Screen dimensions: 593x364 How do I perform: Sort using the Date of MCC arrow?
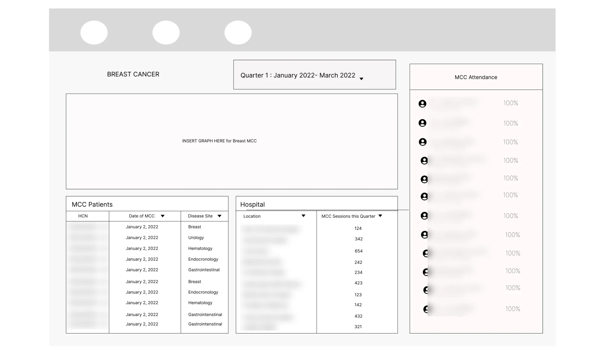(162, 216)
